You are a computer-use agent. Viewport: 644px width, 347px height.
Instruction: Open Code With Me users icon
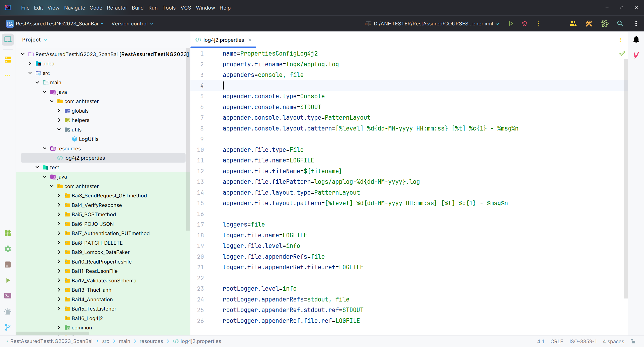coord(573,24)
